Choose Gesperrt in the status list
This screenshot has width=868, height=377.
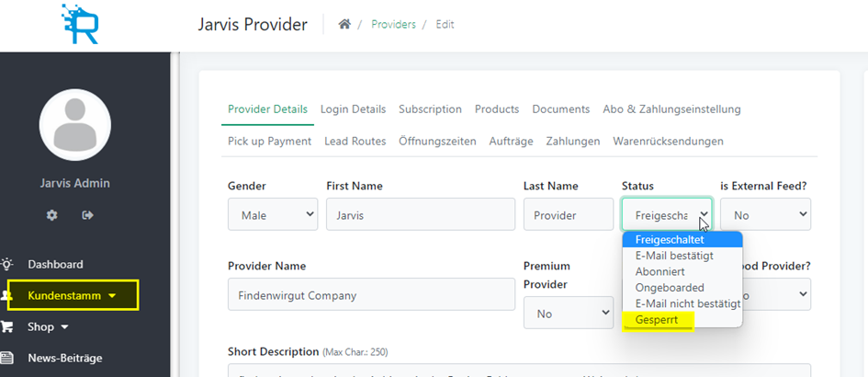point(682,320)
